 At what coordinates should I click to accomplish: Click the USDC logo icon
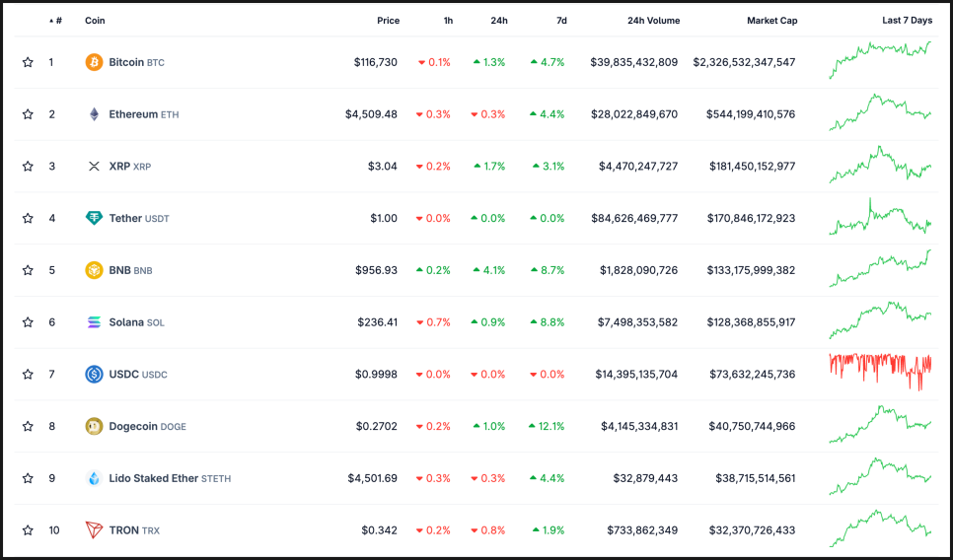pyautogui.click(x=94, y=374)
